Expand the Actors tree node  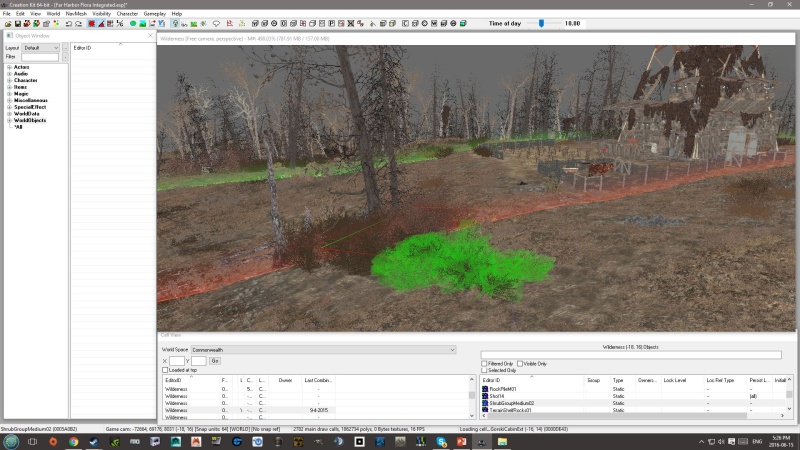tap(9, 67)
